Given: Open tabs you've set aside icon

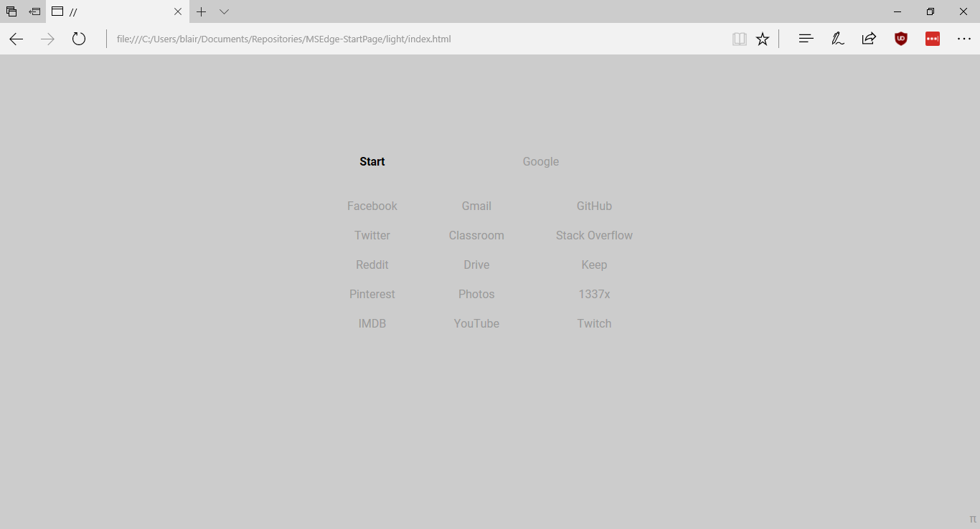Looking at the screenshot, I should click(x=11, y=11).
